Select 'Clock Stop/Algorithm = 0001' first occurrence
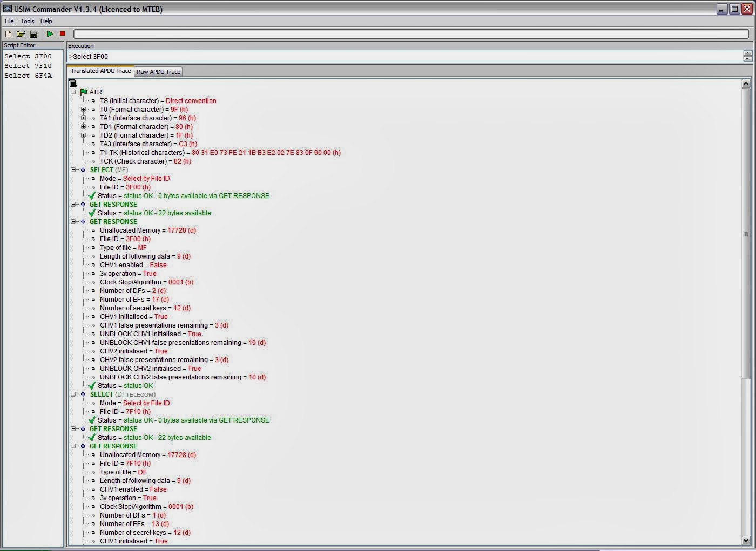 tap(146, 282)
